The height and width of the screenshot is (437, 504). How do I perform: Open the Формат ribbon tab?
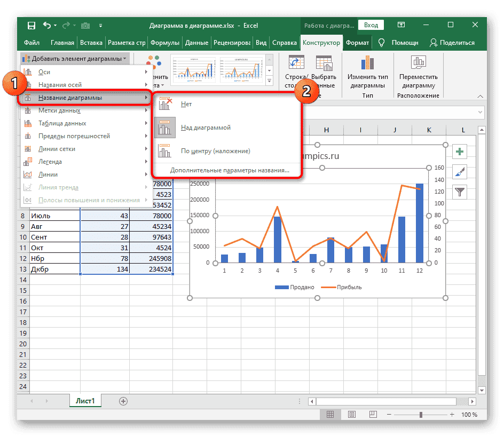357,43
